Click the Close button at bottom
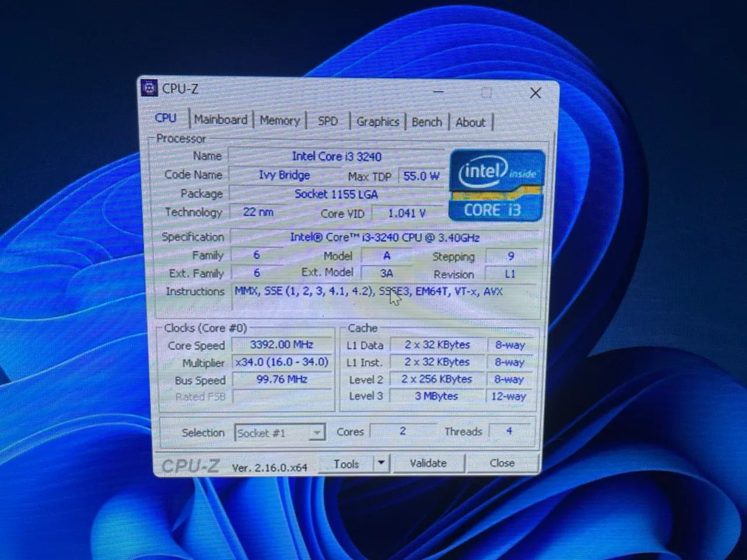Screen dimensions: 747x560 (x=502, y=463)
